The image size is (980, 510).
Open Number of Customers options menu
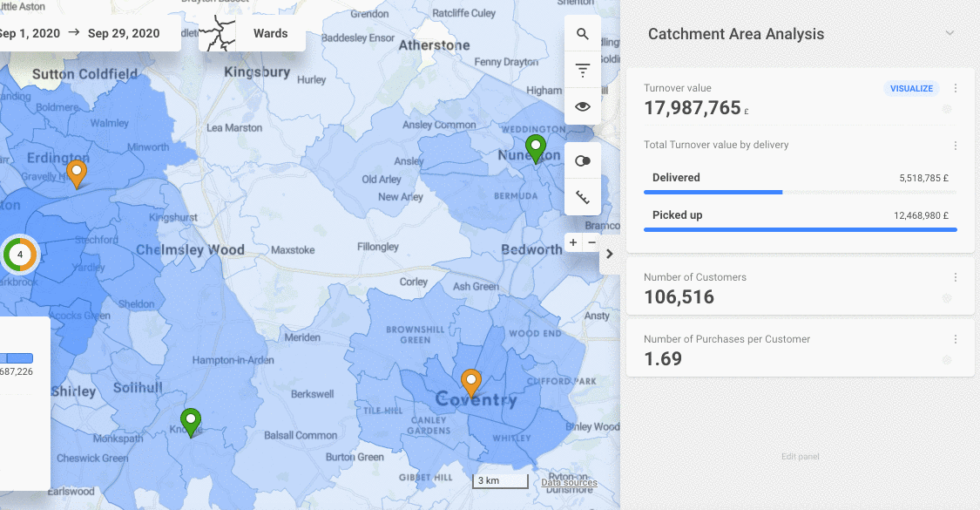pos(956,277)
